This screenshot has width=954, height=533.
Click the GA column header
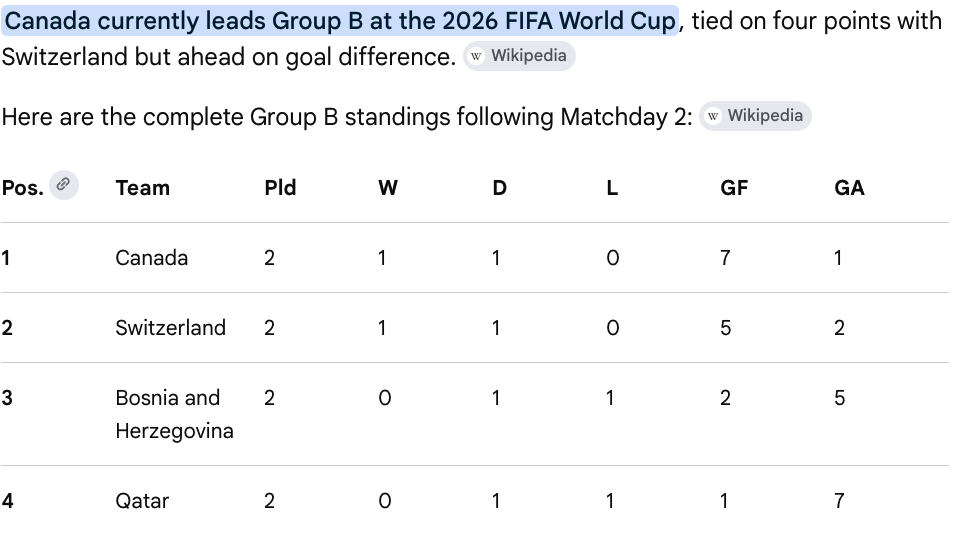(x=849, y=188)
